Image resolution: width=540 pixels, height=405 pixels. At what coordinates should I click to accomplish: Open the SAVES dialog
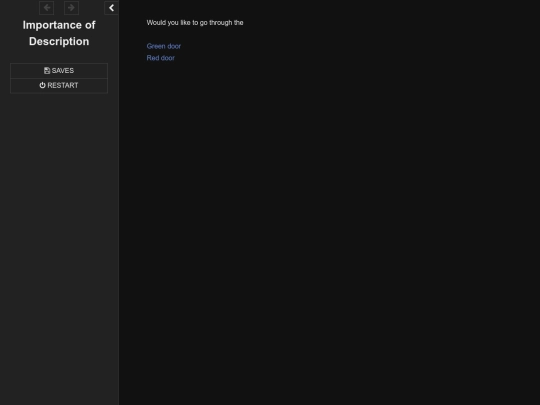coord(59,71)
